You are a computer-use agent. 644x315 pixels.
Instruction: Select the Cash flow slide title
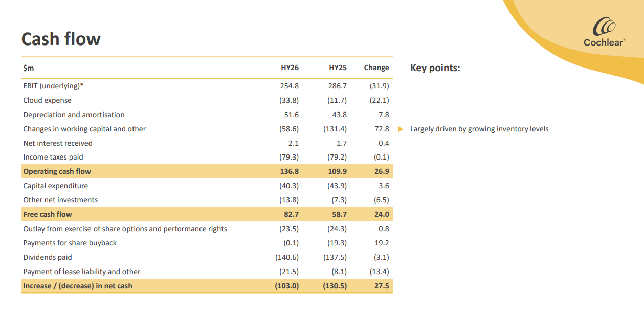tap(61, 39)
